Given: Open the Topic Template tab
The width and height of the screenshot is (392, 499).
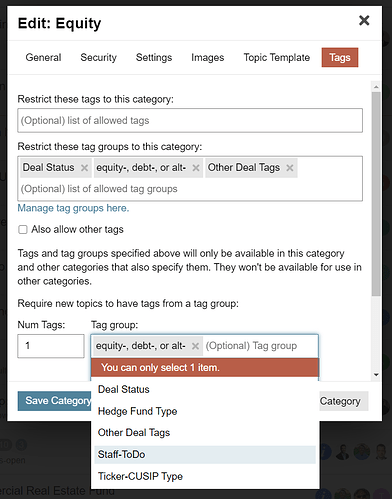Looking at the screenshot, I should pos(277,57).
